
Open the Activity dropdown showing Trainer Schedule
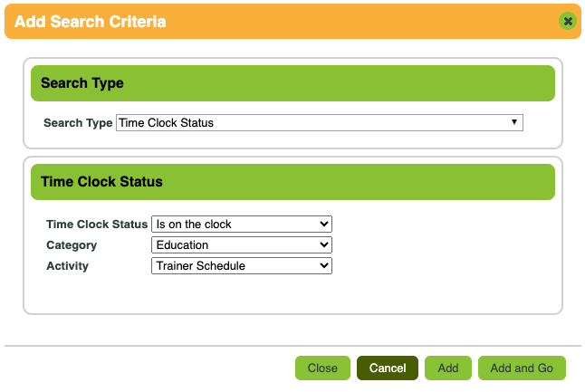pos(241,266)
